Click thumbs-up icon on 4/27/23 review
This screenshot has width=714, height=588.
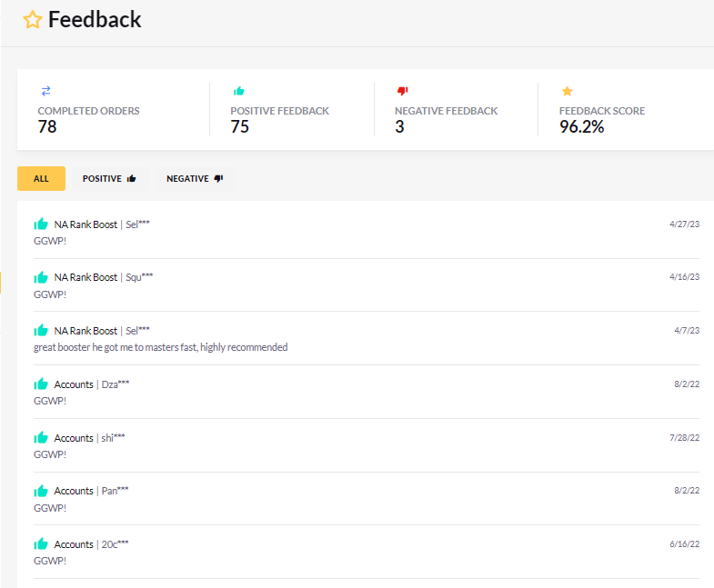click(x=41, y=224)
